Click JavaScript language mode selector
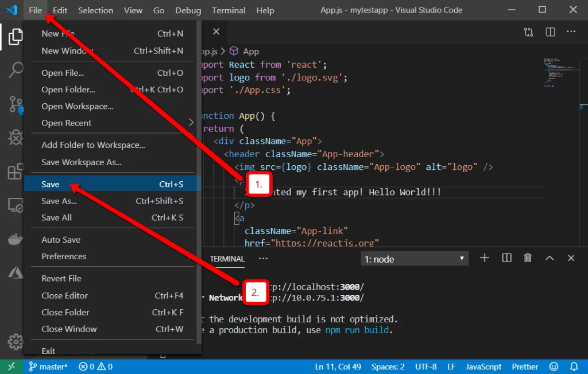 point(483,367)
